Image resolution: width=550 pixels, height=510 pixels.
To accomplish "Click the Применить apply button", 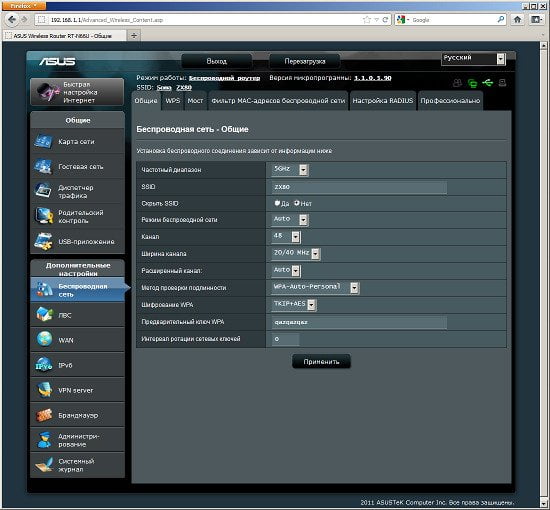I will coord(321,362).
